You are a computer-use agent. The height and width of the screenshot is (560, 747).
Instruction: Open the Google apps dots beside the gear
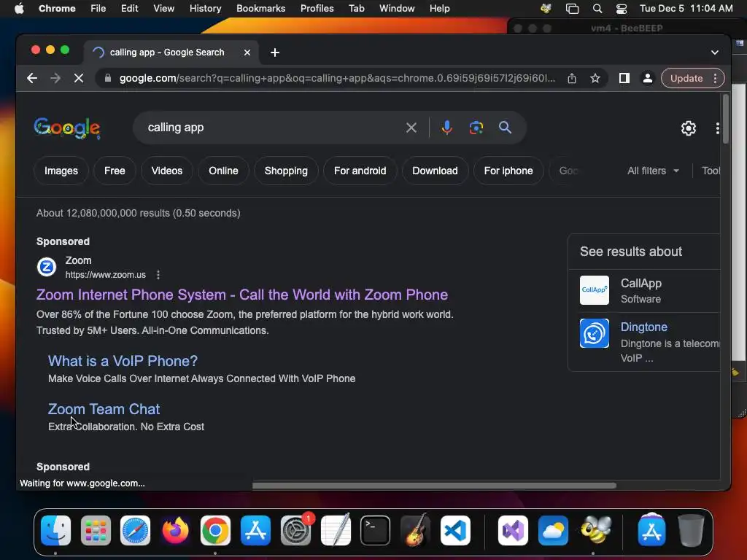point(718,128)
